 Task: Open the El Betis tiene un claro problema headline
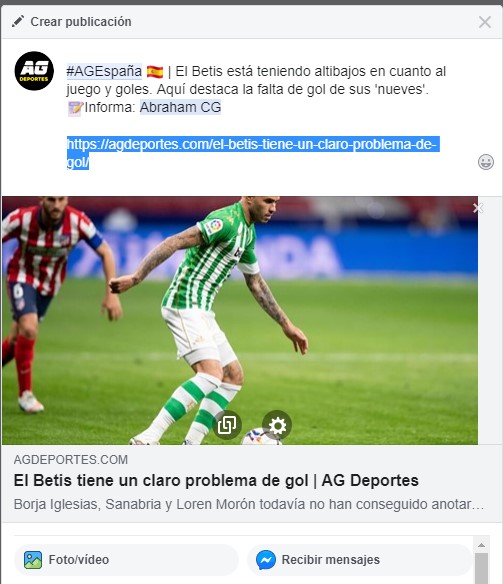pyautogui.click(x=216, y=480)
